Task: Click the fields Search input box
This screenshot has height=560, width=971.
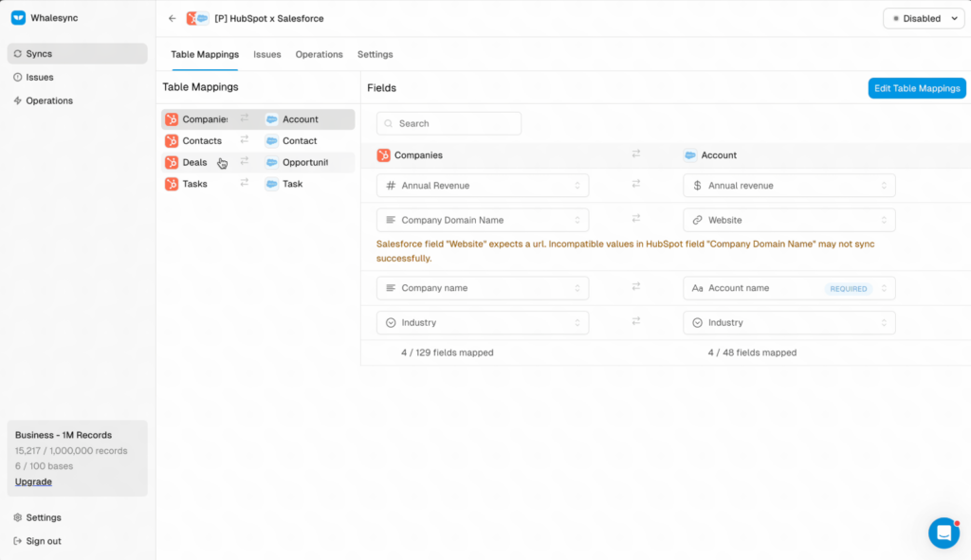Action: 449,124
